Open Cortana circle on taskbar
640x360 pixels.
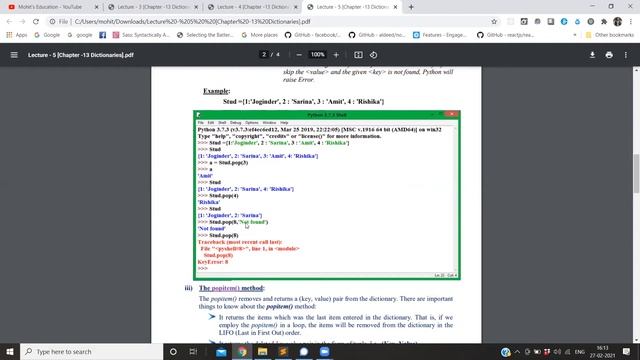pos(173,351)
